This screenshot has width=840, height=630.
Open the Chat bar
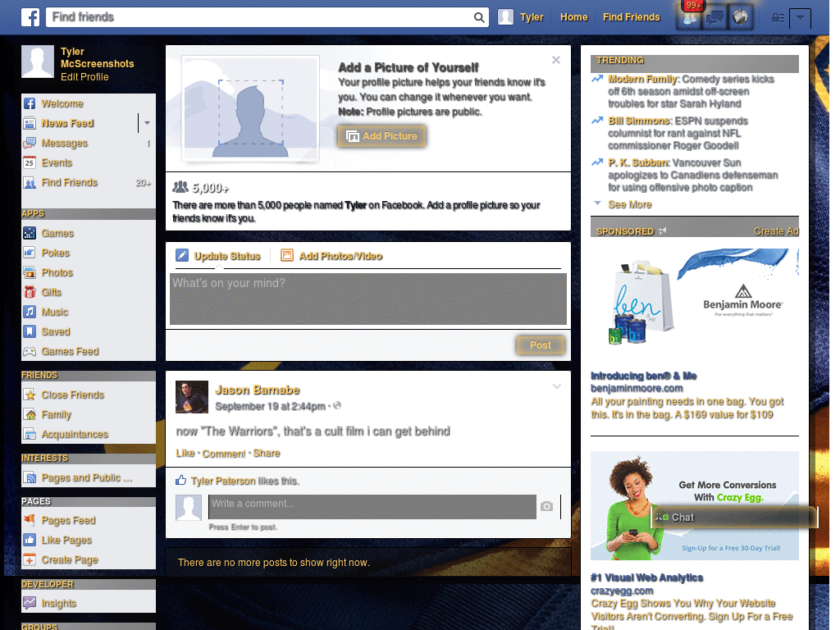[734, 518]
